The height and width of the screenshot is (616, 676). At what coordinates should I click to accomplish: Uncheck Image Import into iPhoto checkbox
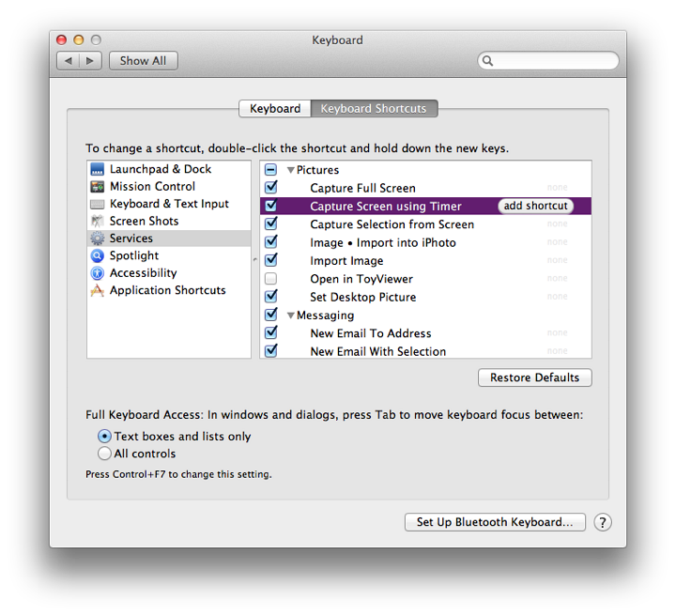[270, 242]
